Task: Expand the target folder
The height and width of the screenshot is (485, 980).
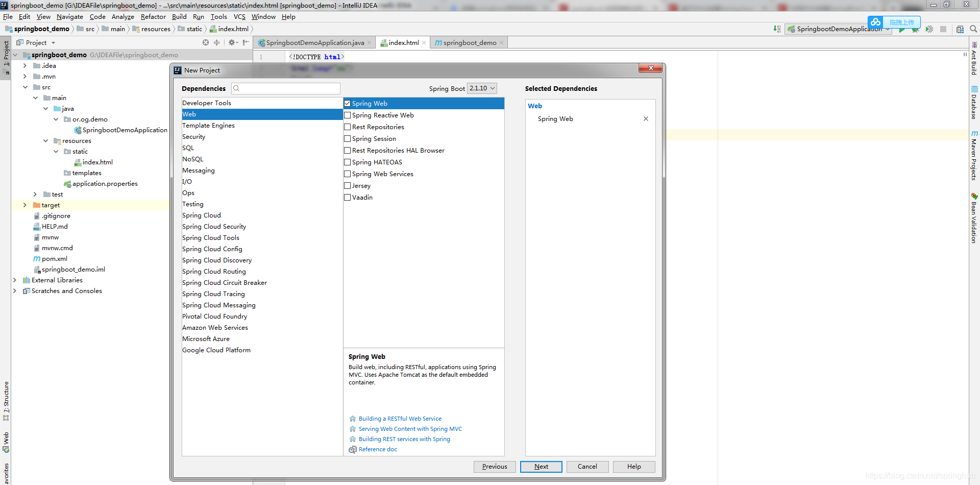Action: point(24,205)
